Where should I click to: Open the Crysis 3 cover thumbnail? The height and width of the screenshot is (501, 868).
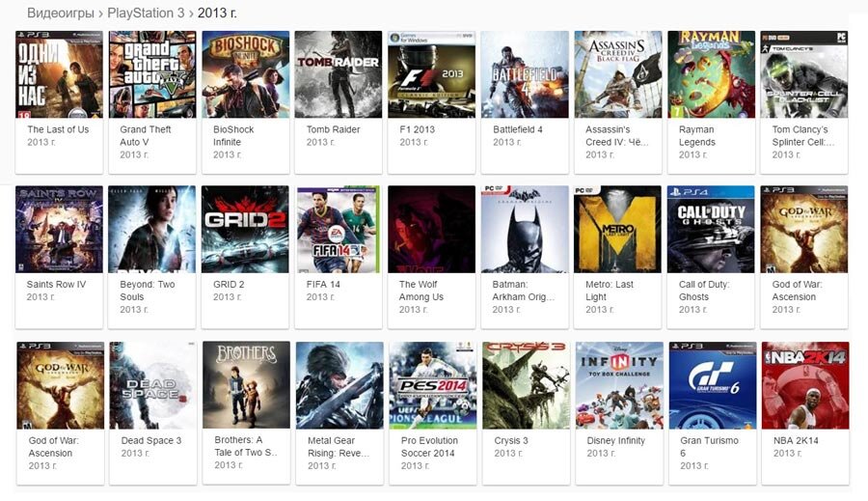pyautogui.click(x=526, y=385)
